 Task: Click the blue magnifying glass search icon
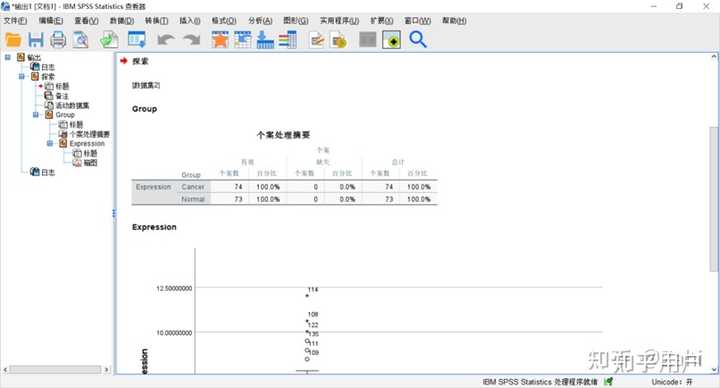pyautogui.click(x=418, y=40)
